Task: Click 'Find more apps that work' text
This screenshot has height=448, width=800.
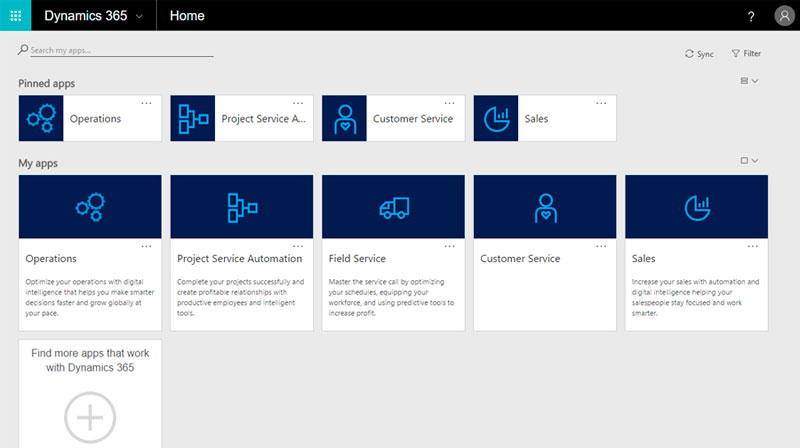Action: tap(90, 353)
